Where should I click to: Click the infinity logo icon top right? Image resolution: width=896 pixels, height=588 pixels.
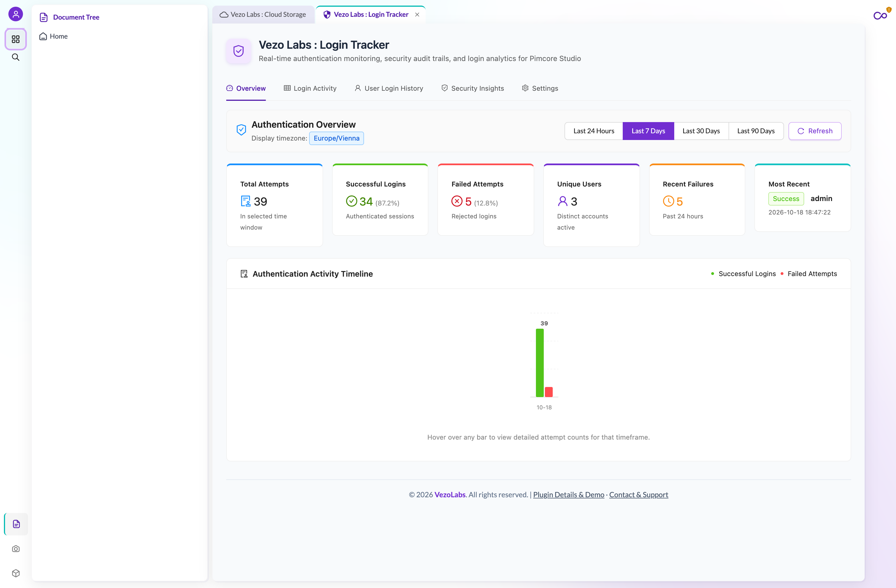coord(880,15)
